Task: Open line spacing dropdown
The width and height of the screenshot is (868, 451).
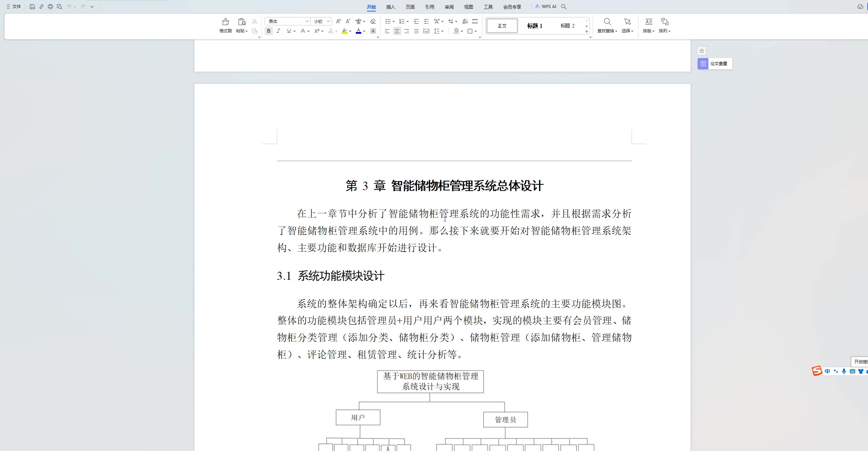Action: [442, 31]
